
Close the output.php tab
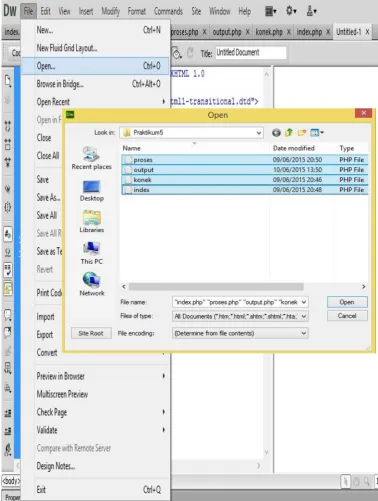pos(248,32)
